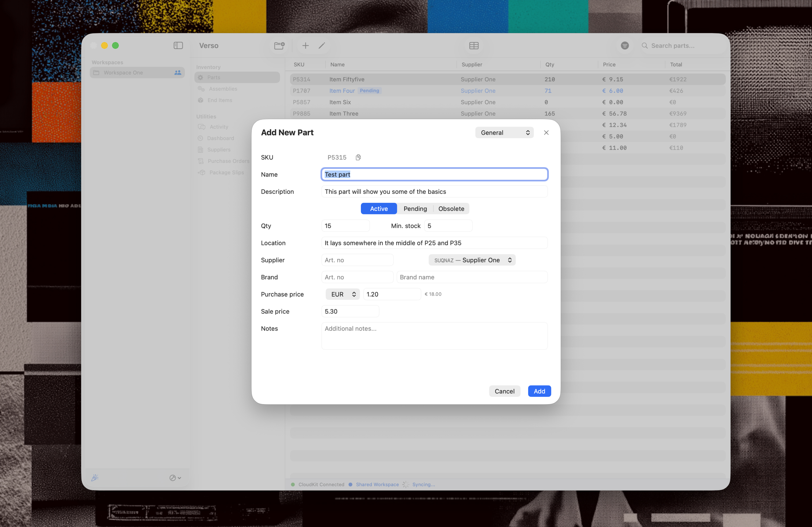The height and width of the screenshot is (527, 812).
Task: Open Assemblies in the sidebar
Action: pos(223,89)
